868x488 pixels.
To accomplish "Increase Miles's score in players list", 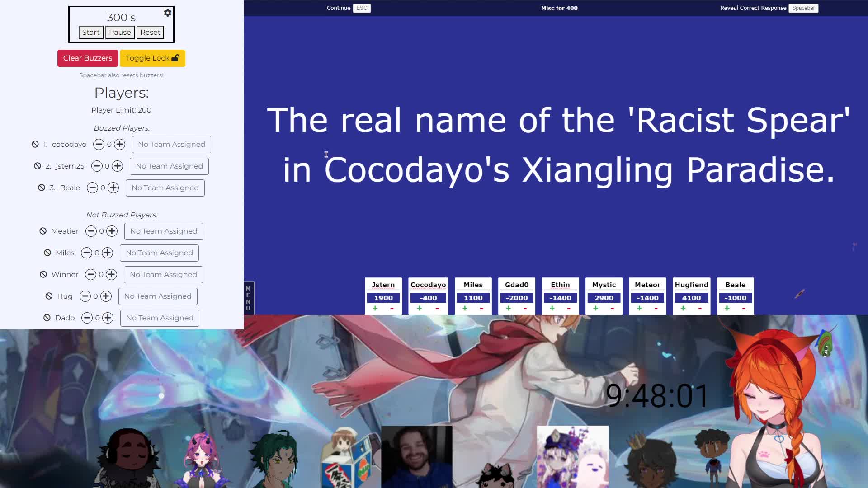I will (107, 253).
